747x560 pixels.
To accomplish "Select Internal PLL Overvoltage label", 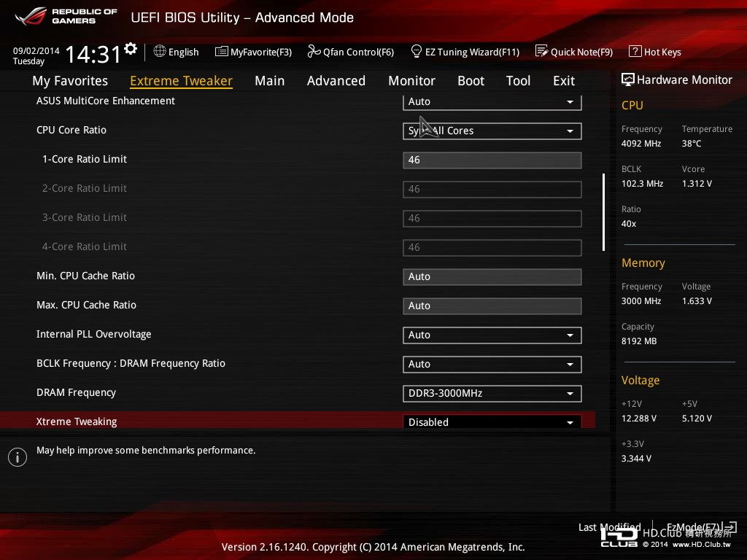I will [94, 334].
